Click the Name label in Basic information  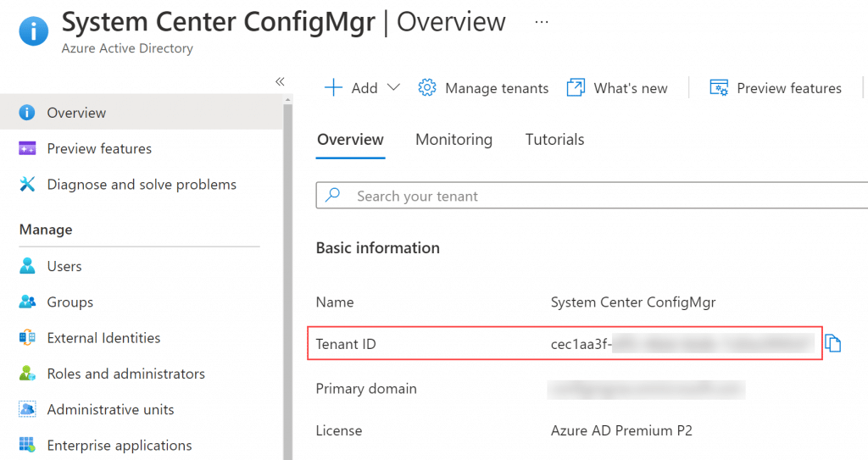tap(335, 302)
